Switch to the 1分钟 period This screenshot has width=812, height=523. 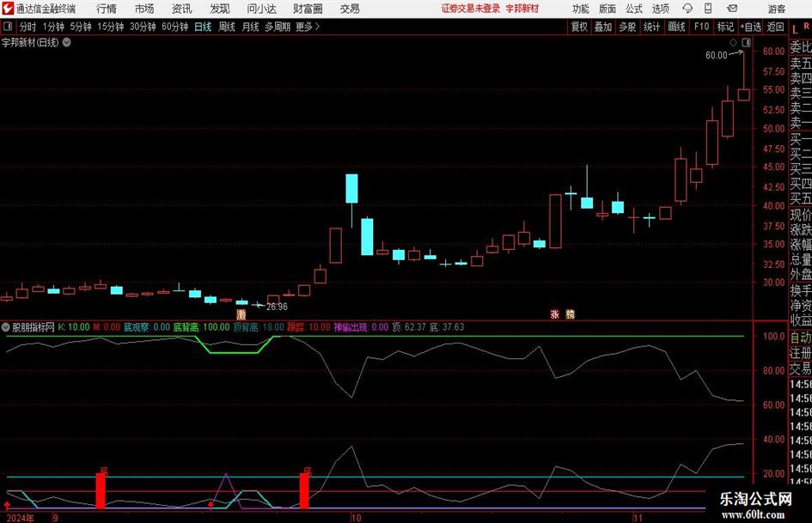point(53,27)
